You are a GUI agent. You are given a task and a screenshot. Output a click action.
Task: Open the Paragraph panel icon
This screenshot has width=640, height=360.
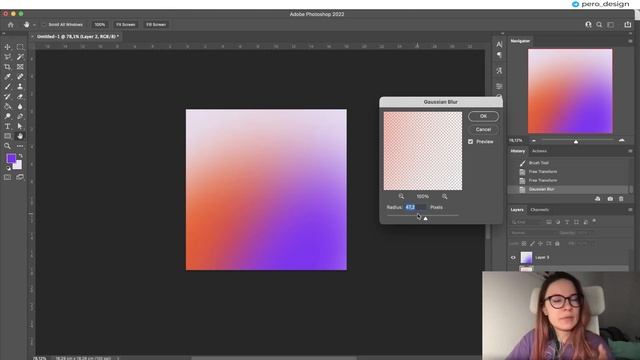tap(499, 55)
